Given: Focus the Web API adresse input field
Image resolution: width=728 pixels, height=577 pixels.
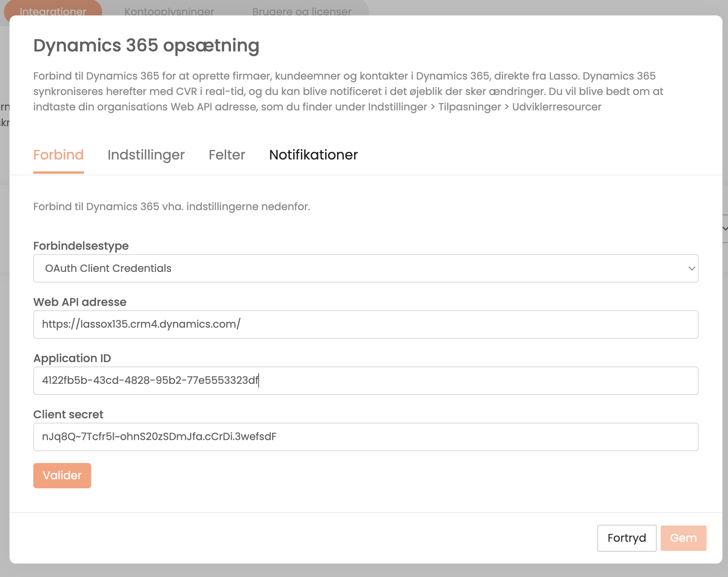Looking at the screenshot, I should coord(365,325).
